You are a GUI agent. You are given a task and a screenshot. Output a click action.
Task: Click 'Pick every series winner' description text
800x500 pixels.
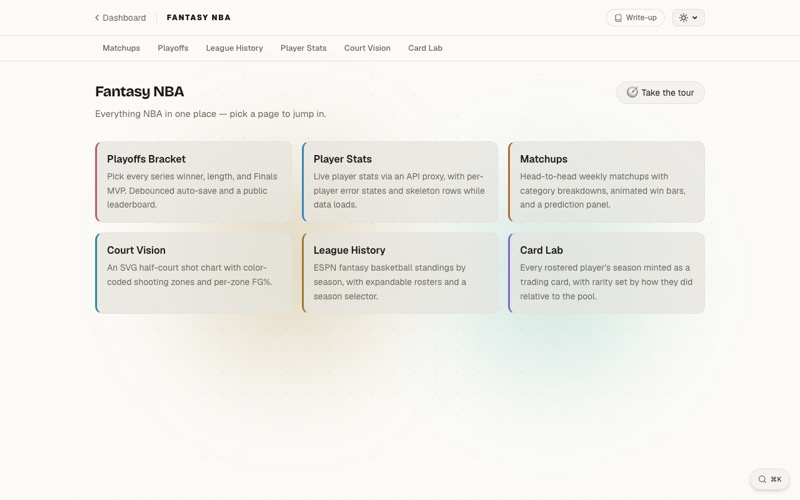coord(192,190)
